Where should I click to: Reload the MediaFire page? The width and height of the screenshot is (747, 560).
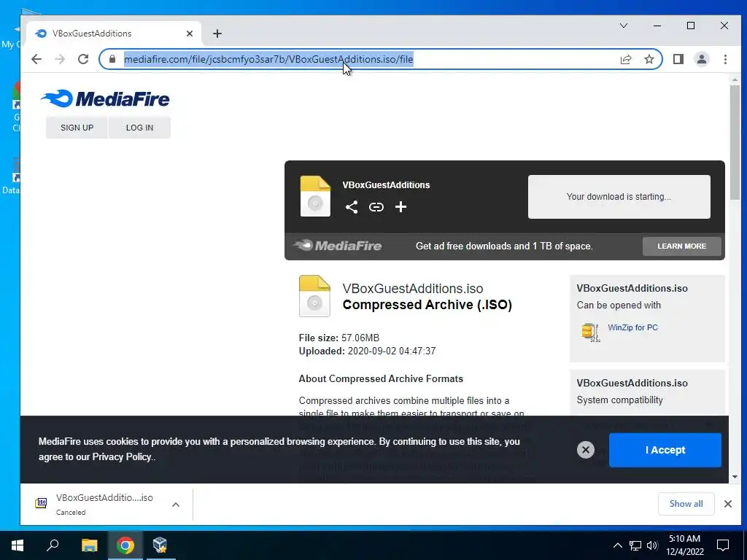83,59
